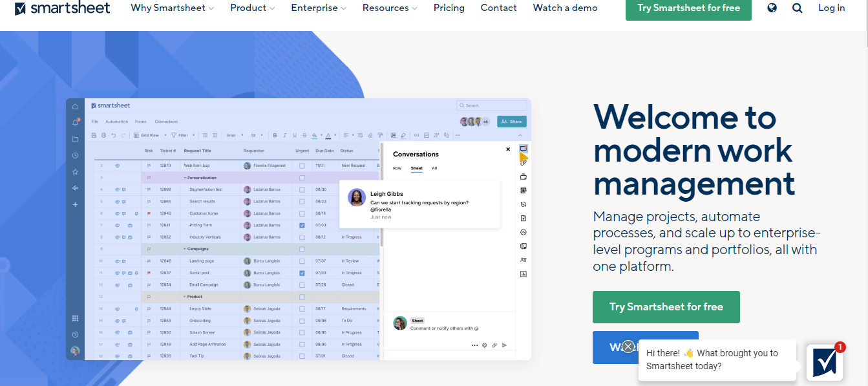This screenshot has height=386, width=868.
Task: Open notifications bell in app sidebar
Action: coord(75,122)
